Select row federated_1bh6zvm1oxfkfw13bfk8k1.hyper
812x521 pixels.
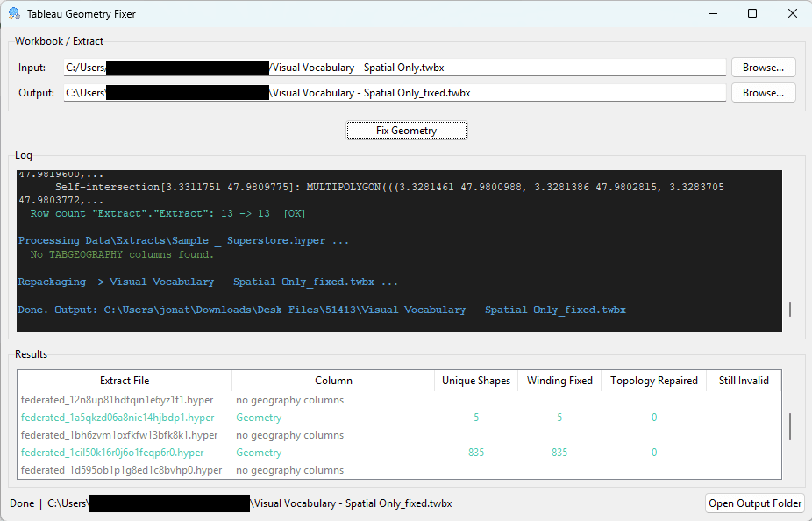coord(399,435)
